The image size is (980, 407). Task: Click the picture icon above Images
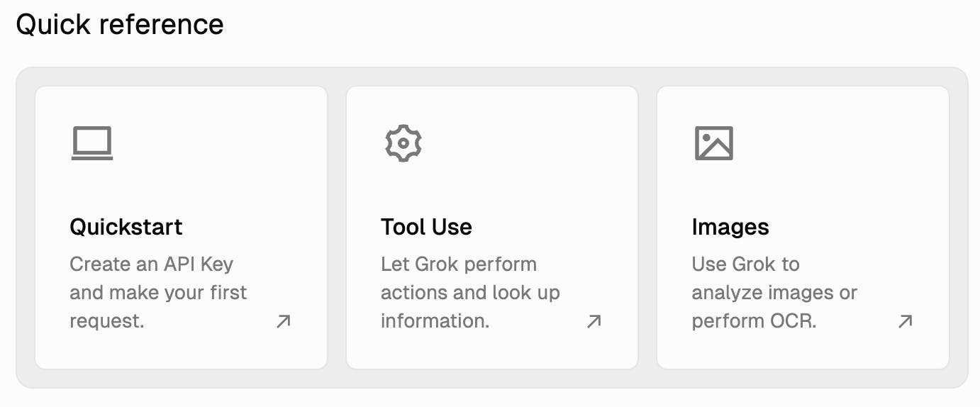pos(713,143)
